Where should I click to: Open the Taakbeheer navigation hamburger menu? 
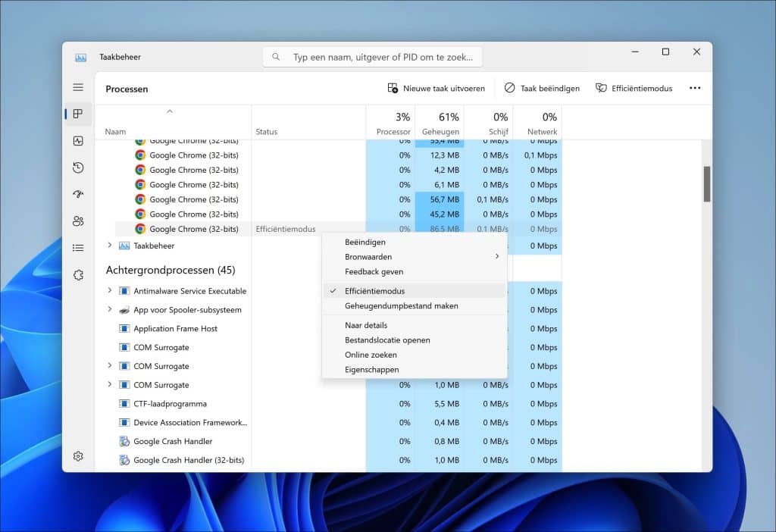coord(78,88)
